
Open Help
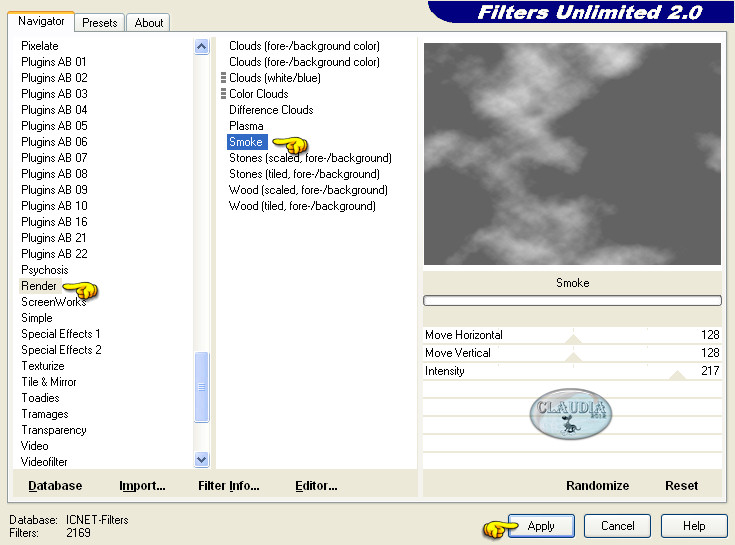pos(694,526)
